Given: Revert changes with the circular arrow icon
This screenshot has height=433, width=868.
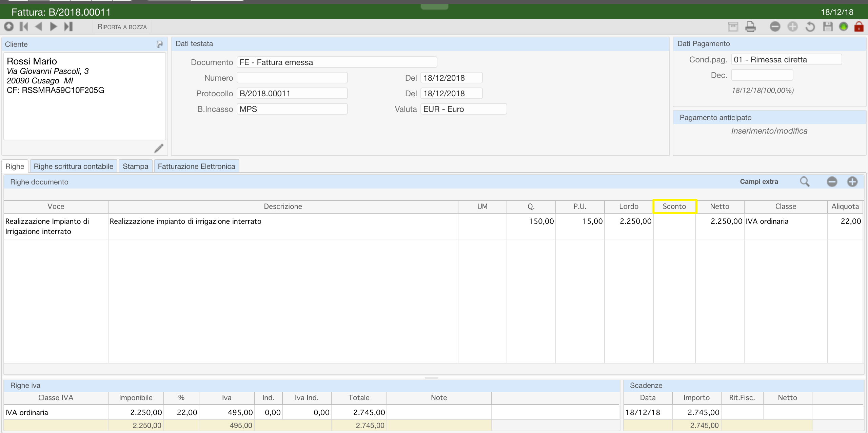Looking at the screenshot, I should pos(810,26).
